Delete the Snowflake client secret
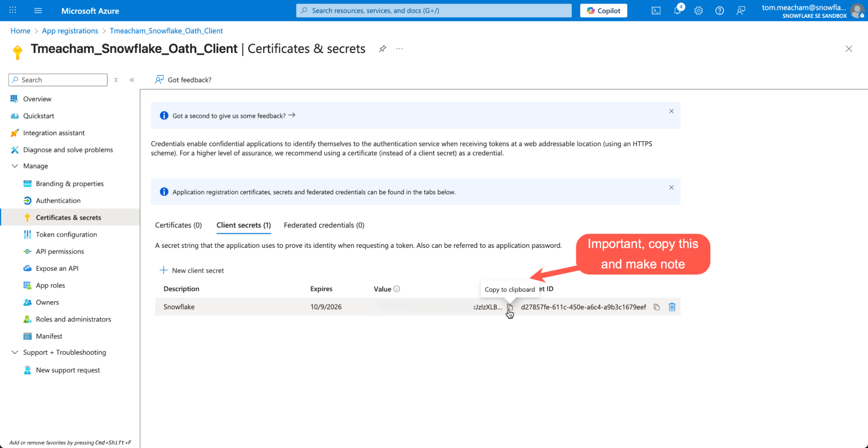Screen dimensions: 868x448 tap(672, 307)
